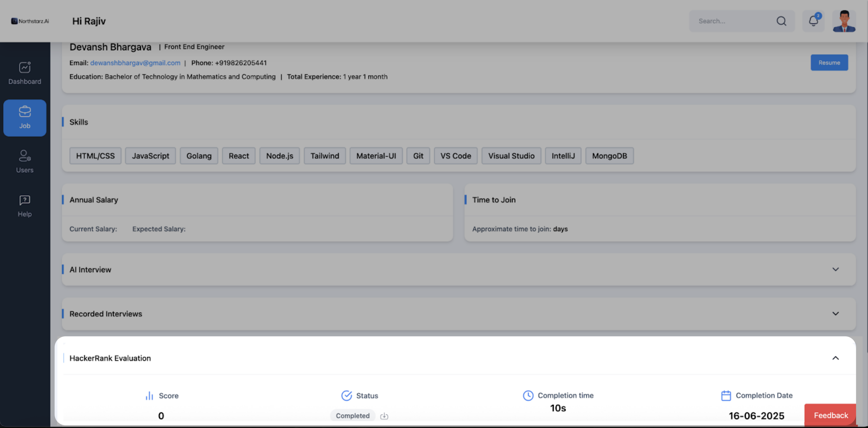Click the Status checkmark icon
This screenshot has height=428, width=868.
point(346,395)
